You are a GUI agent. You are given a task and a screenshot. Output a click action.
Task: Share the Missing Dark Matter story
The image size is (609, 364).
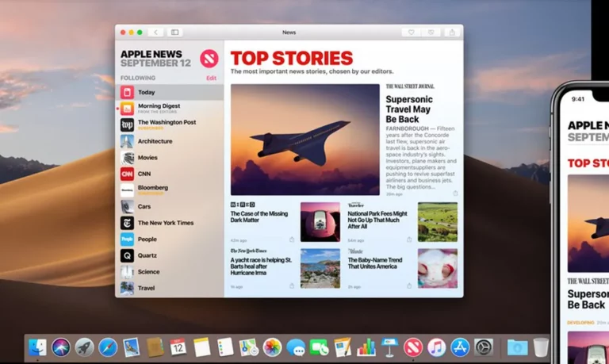pos(292,239)
